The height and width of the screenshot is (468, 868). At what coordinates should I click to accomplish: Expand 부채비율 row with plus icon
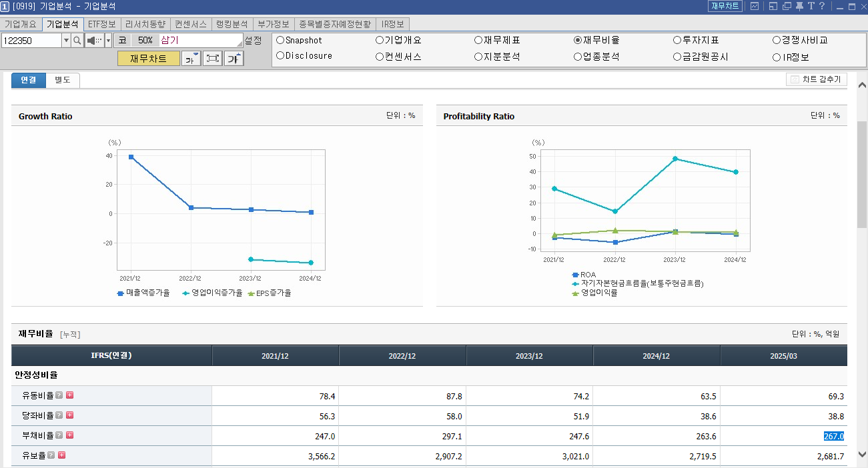70,435
